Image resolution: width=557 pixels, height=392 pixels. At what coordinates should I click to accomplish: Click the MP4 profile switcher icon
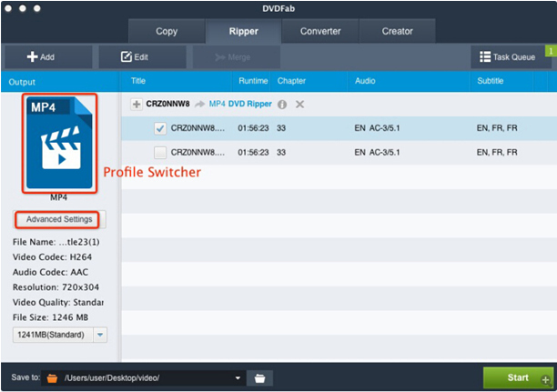pos(59,143)
